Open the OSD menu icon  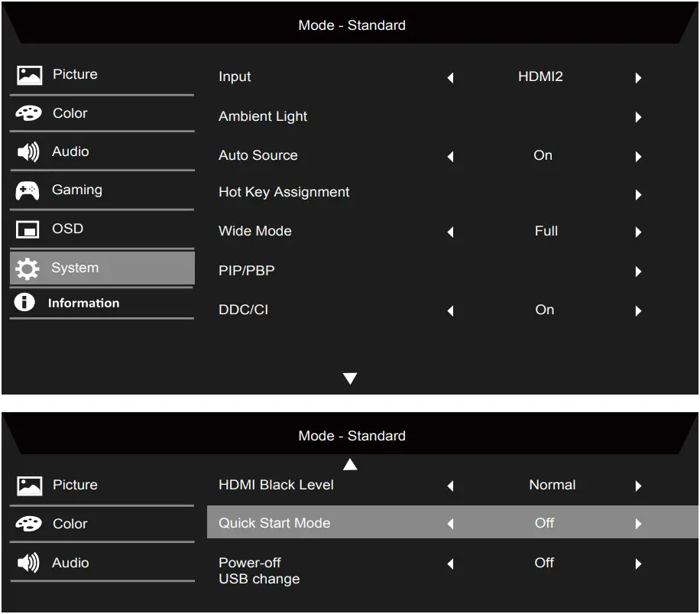28,229
